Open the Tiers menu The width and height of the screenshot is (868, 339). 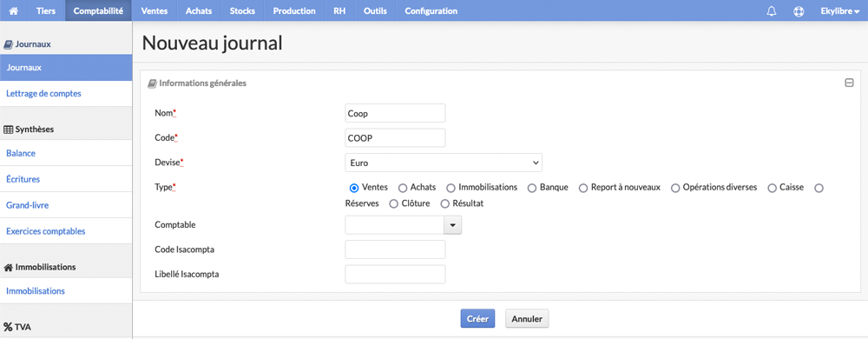[46, 11]
